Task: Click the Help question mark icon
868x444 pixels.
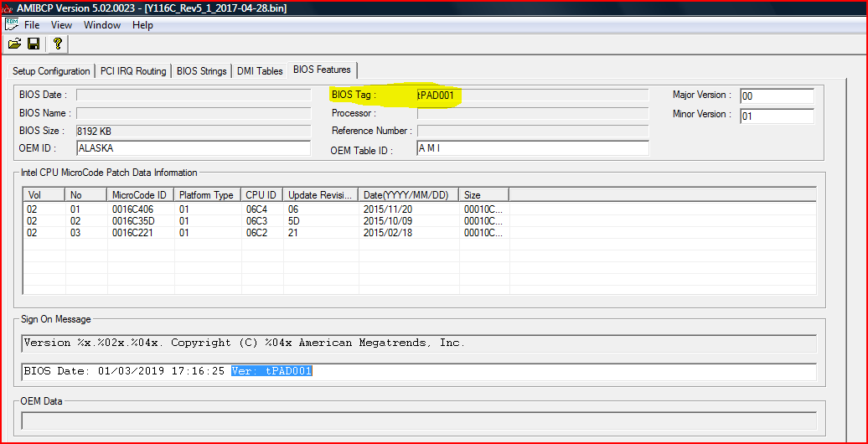Action: 58,44
